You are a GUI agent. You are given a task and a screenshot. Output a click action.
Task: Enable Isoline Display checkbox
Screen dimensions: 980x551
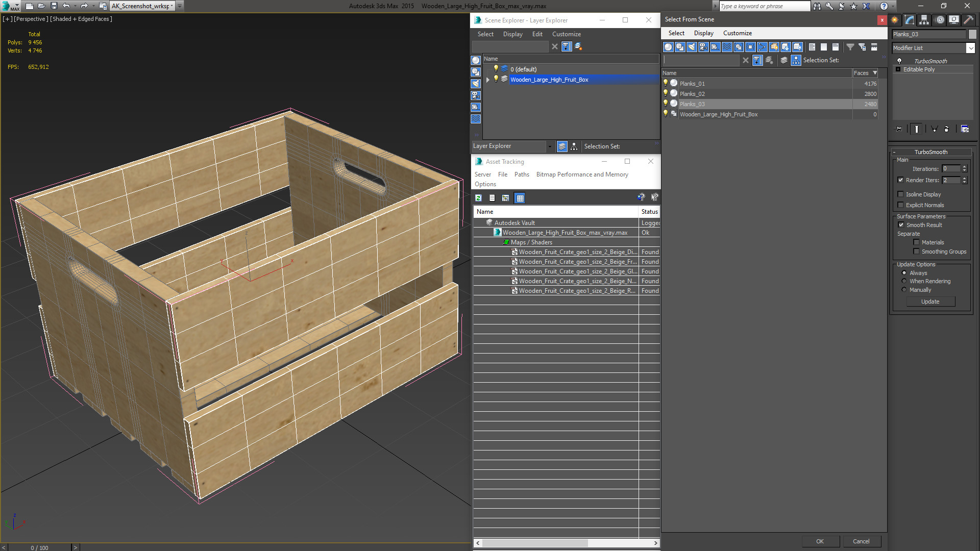click(x=900, y=194)
